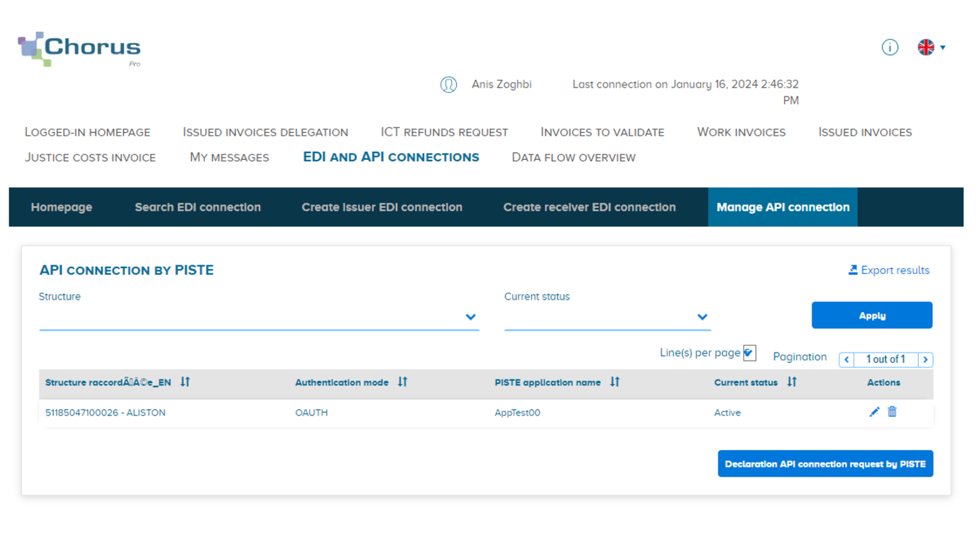The image size is (980, 551).
Task: Sort by Current status column icon
Action: point(791,382)
